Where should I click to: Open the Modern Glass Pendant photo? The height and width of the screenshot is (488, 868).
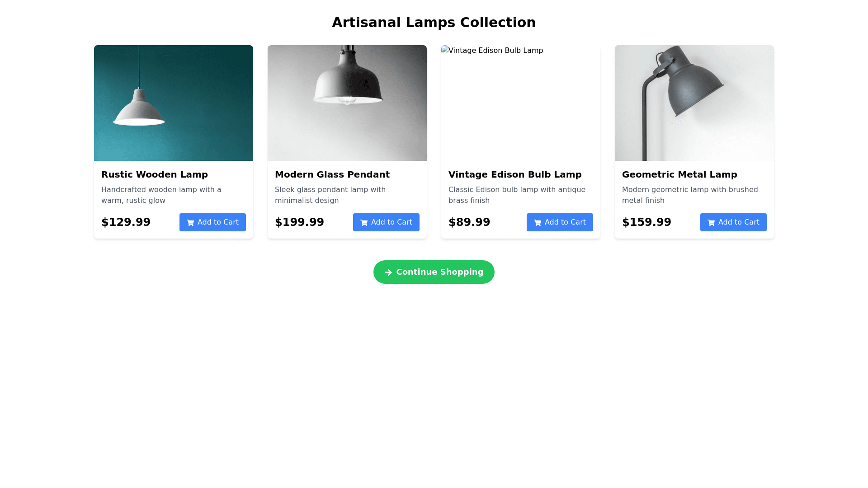347,103
